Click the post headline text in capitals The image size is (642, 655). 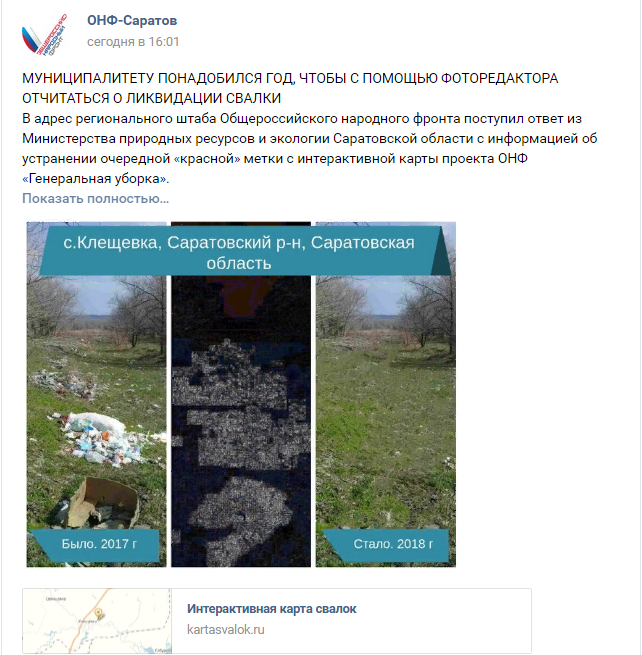[x=290, y=88]
